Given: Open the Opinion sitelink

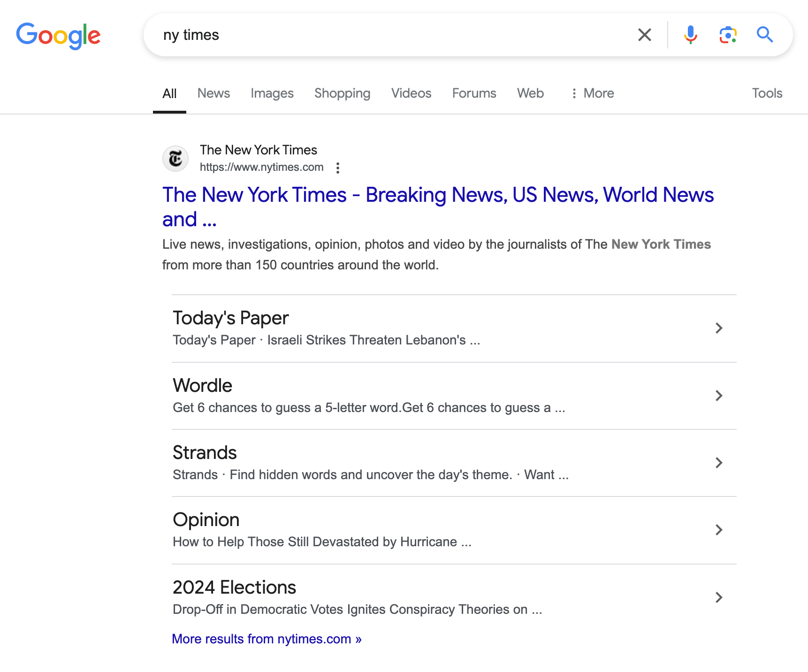Looking at the screenshot, I should click(x=206, y=520).
